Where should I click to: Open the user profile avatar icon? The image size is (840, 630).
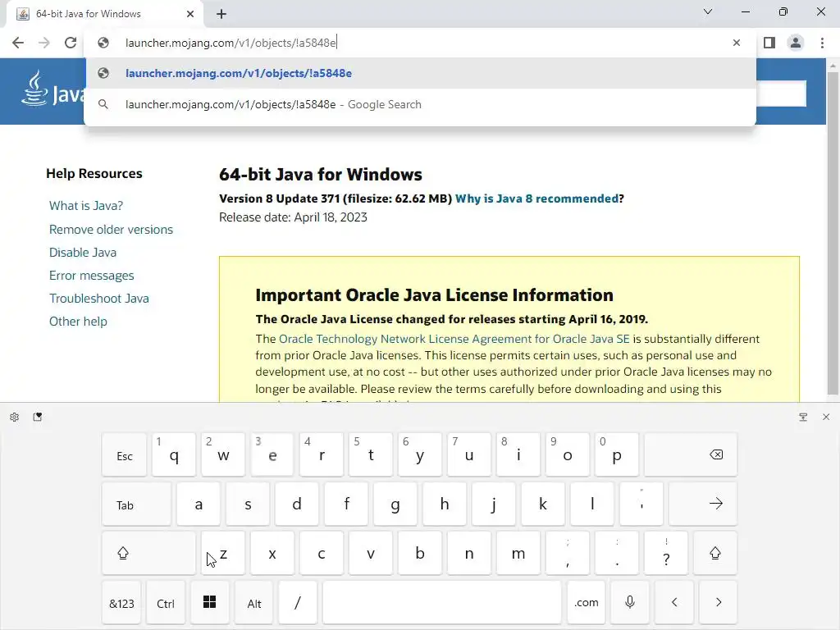pos(796,43)
